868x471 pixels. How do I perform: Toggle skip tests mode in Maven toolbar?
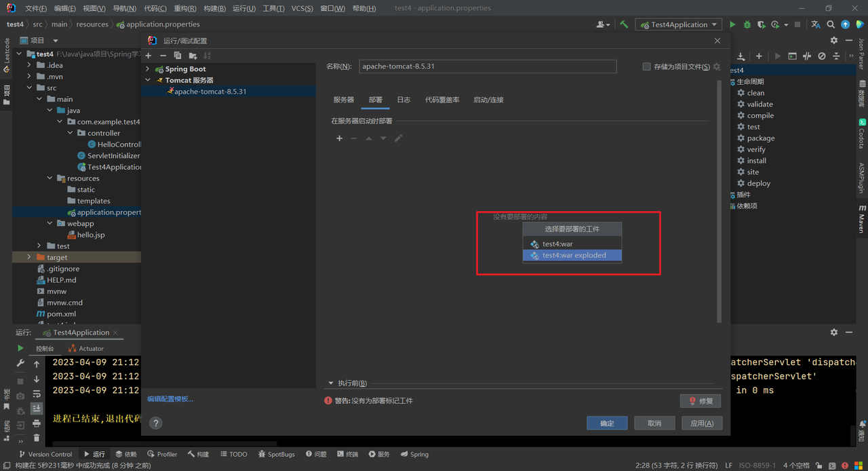(x=821, y=56)
